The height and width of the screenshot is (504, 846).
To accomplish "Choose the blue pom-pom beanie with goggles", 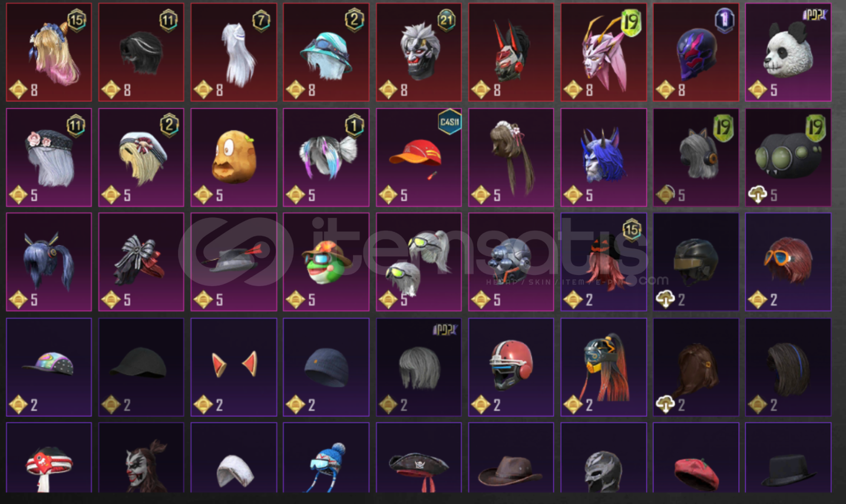I will 326,457.
